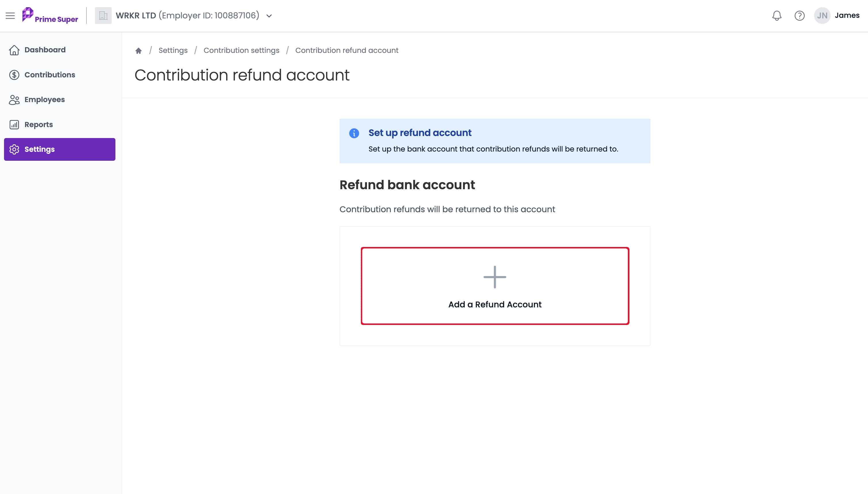Click the Add a Refund Account button
The image size is (868, 494).
pyautogui.click(x=495, y=286)
